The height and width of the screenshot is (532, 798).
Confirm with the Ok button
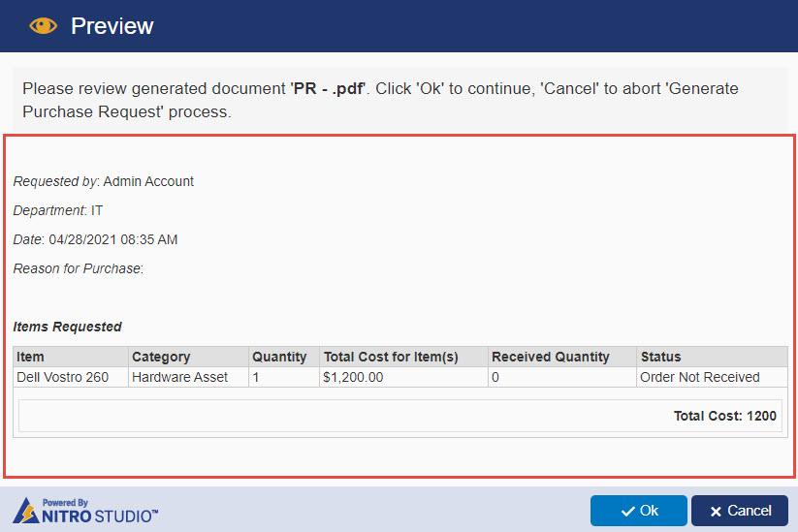[x=639, y=511]
